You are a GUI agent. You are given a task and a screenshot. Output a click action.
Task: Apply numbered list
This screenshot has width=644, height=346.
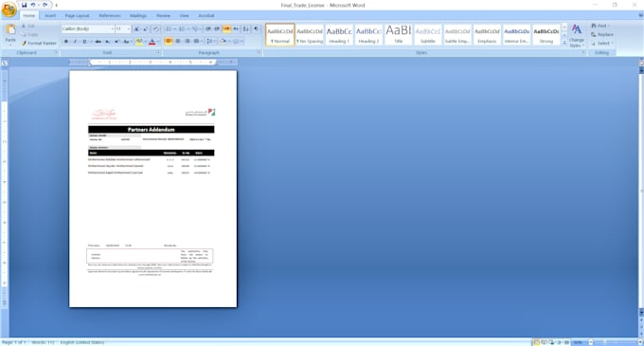tap(182, 29)
